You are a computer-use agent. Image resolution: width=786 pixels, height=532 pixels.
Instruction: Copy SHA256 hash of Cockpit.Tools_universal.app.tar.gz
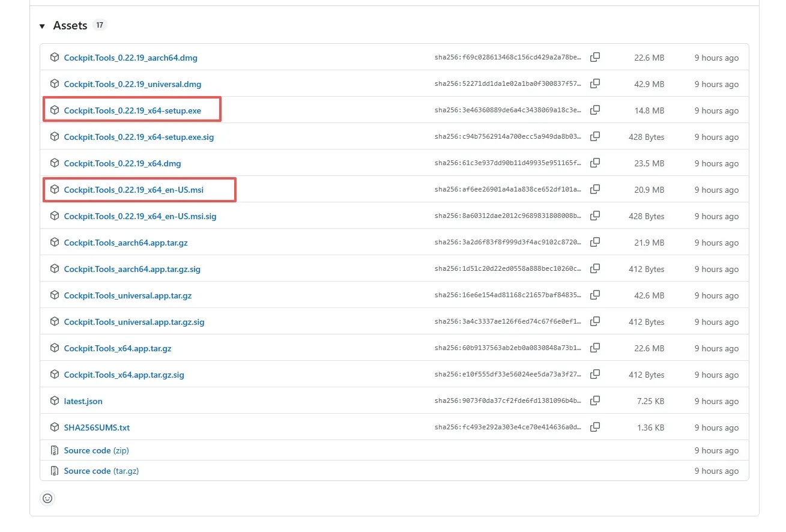(x=595, y=295)
